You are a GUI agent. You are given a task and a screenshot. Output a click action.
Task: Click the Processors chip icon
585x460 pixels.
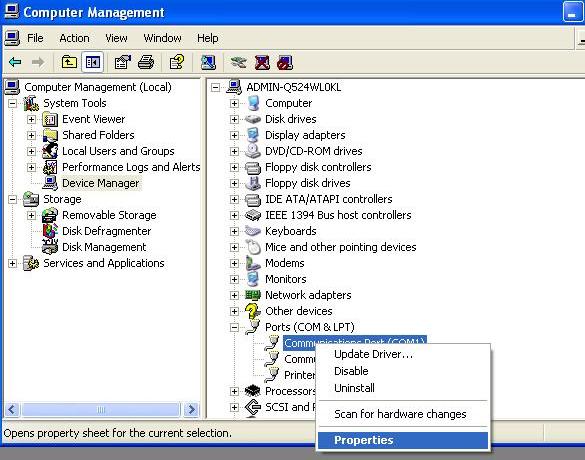click(253, 391)
